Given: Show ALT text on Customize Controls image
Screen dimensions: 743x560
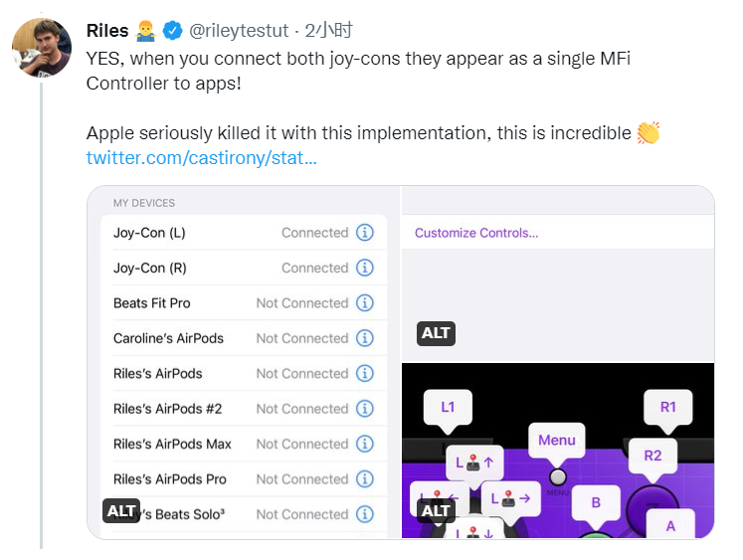Looking at the screenshot, I should [436, 333].
